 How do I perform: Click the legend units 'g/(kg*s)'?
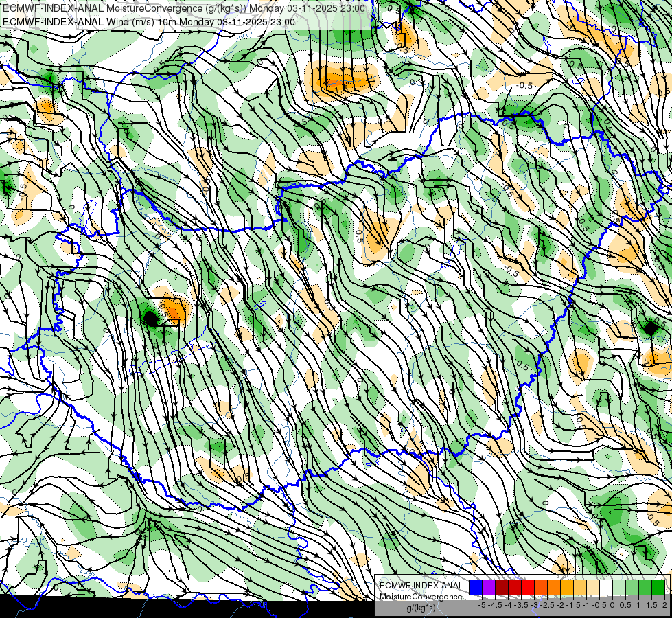tap(421, 608)
